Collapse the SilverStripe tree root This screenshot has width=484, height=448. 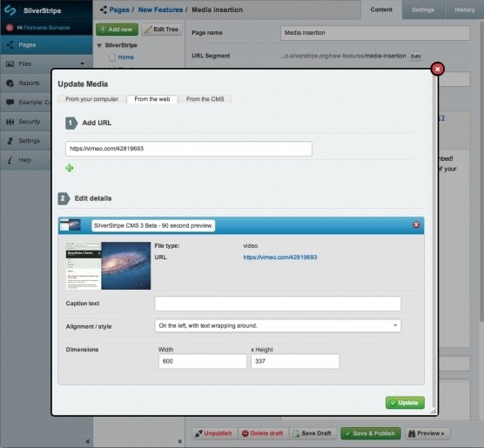(99, 45)
